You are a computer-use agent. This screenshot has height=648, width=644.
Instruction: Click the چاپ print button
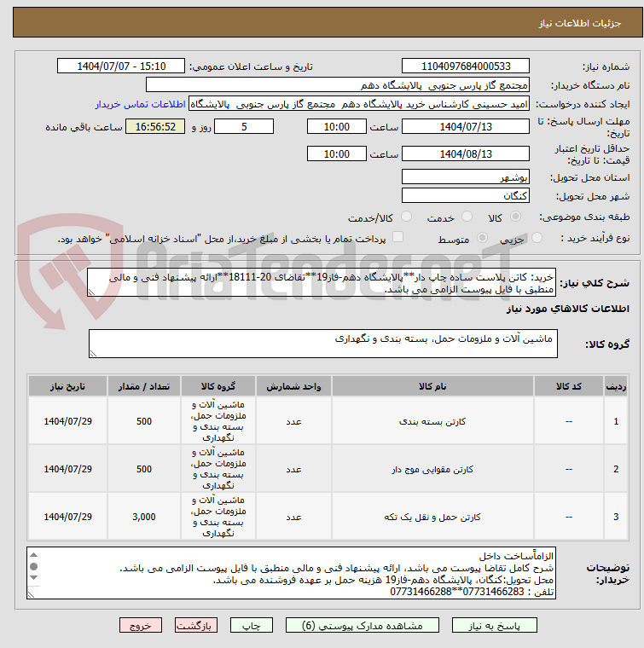[252, 625]
